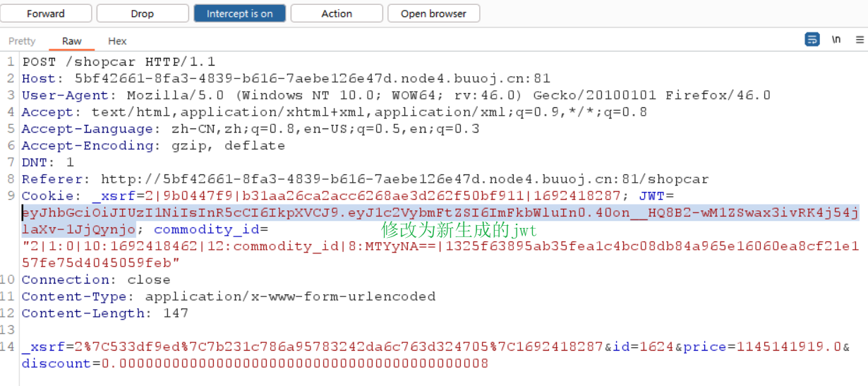The height and width of the screenshot is (386, 868).
Task: Open the Action menu
Action: (337, 13)
